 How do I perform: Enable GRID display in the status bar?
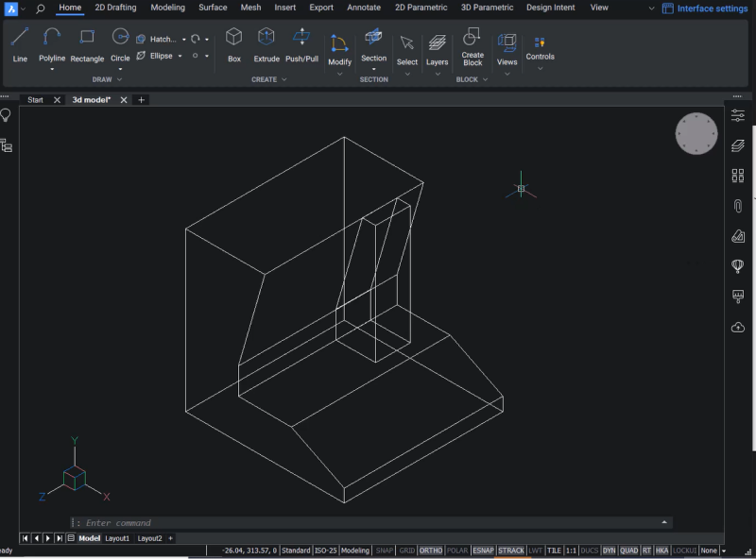pos(406,551)
